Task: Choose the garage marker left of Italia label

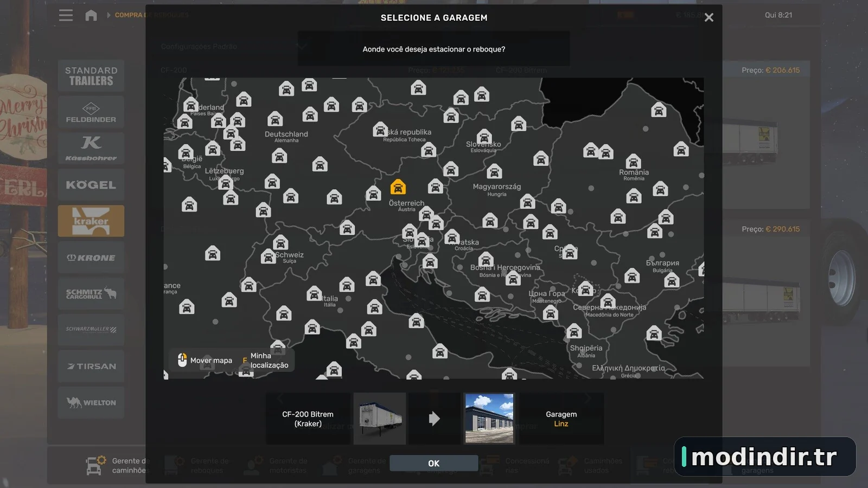Action: [x=314, y=294]
